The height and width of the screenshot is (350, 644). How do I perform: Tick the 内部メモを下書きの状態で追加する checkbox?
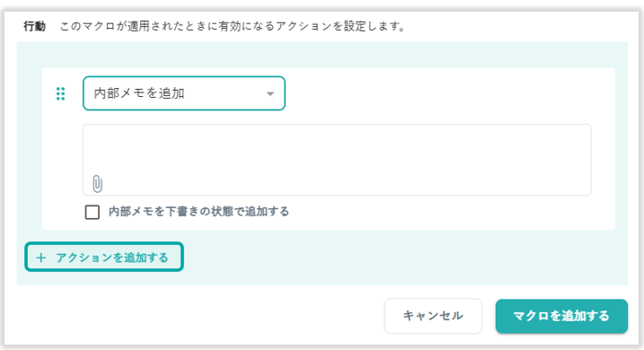click(92, 212)
